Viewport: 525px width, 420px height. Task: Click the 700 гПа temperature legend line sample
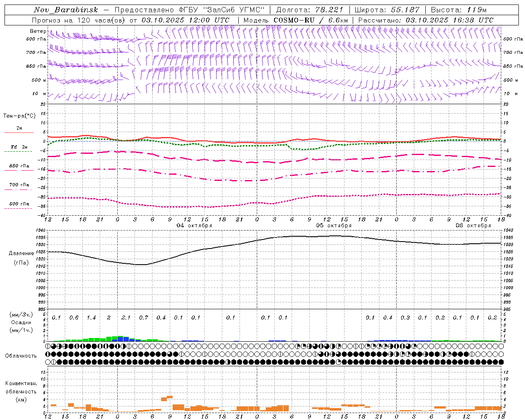(18, 190)
